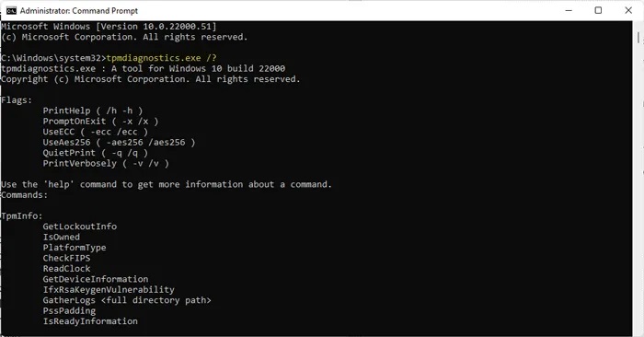The image size is (644, 337).
Task: Click 'GatherLogs <full directory path>' command
Action: click(127, 300)
